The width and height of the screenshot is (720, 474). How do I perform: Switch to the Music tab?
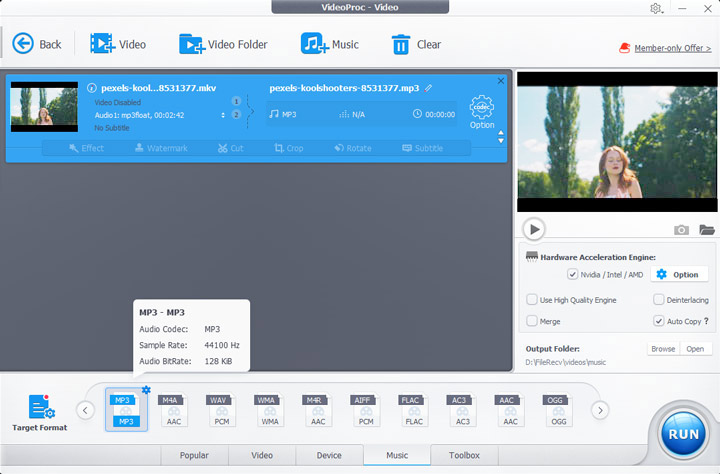397,455
